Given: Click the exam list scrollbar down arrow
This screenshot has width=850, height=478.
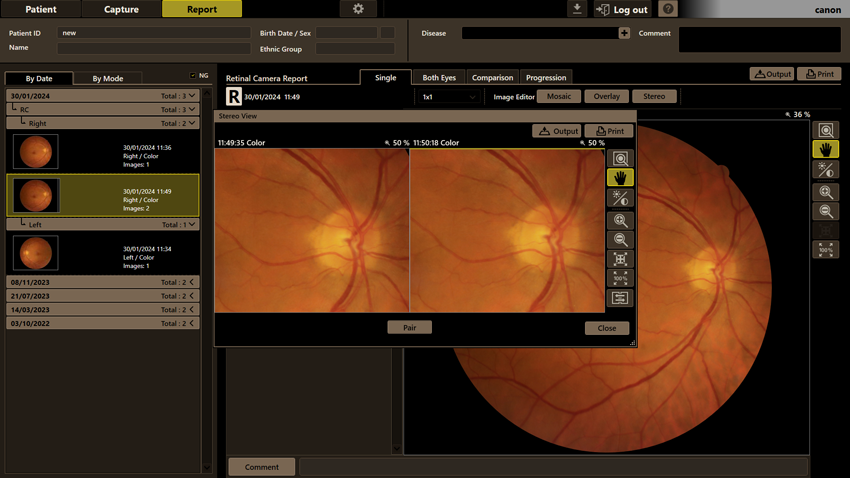Looking at the screenshot, I should (207, 467).
